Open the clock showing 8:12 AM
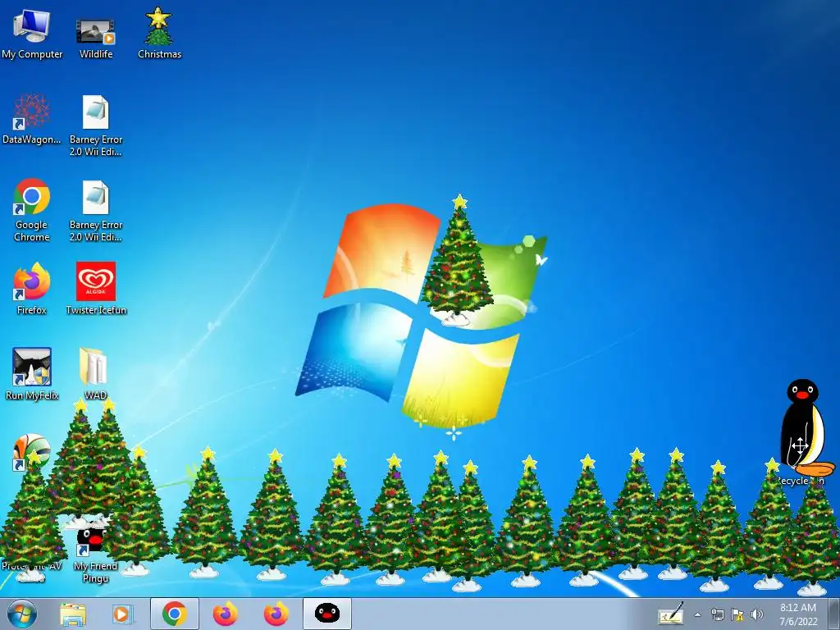The width and height of the screenshot is (840, 630). coord(798,614)
